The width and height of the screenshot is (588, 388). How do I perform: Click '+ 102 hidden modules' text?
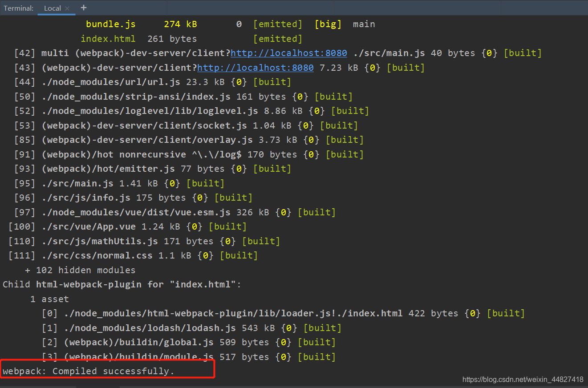[x=80, y=270]
